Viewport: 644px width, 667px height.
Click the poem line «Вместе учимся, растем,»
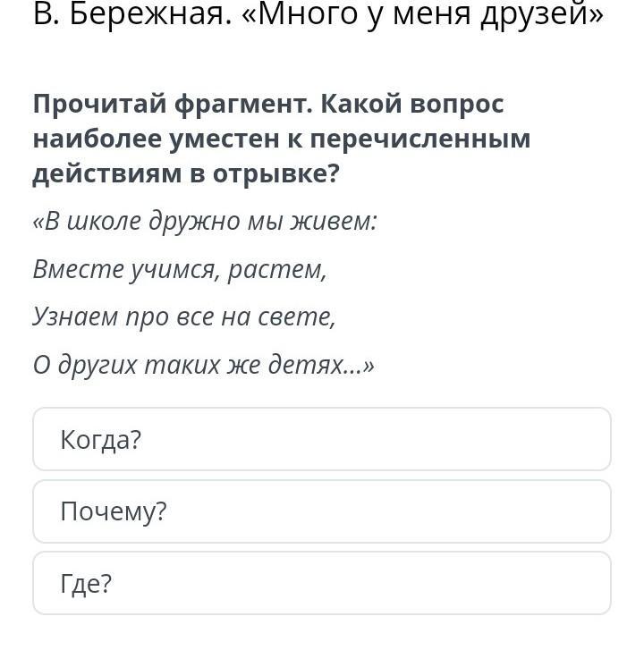(180, 269)
